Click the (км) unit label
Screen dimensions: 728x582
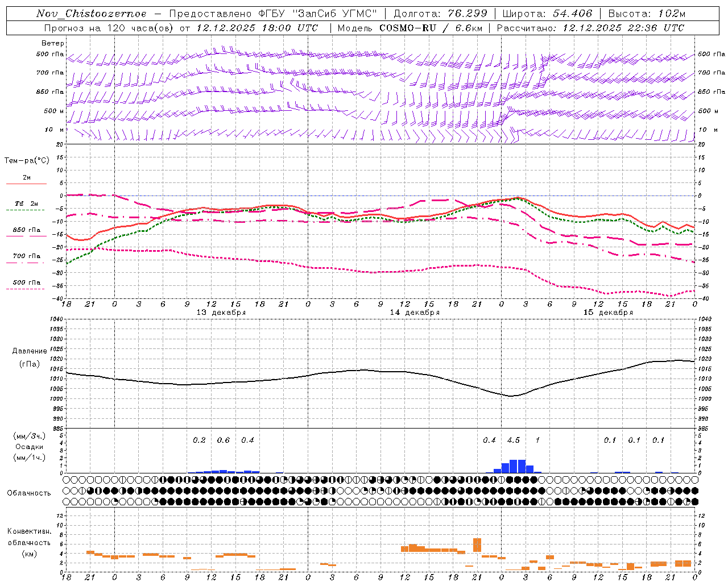point(30,554)
